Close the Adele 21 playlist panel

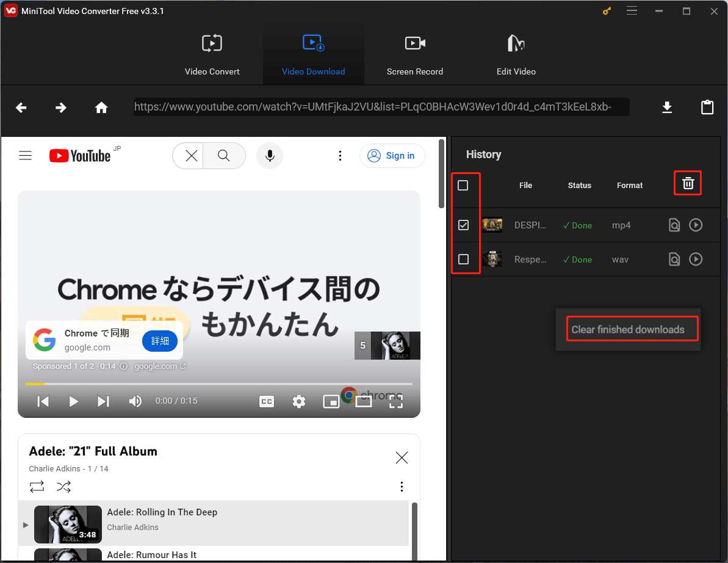click(x=402, y=457)
